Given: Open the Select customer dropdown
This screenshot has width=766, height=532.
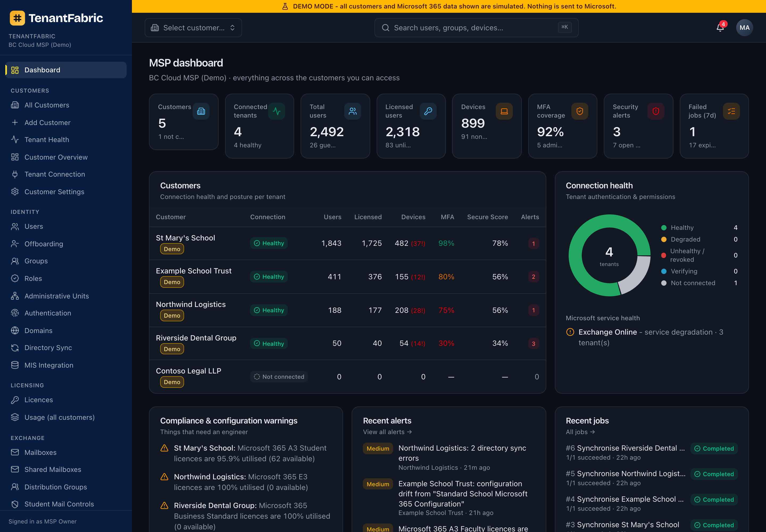Looking at the screenshot, I should [193, 28].
